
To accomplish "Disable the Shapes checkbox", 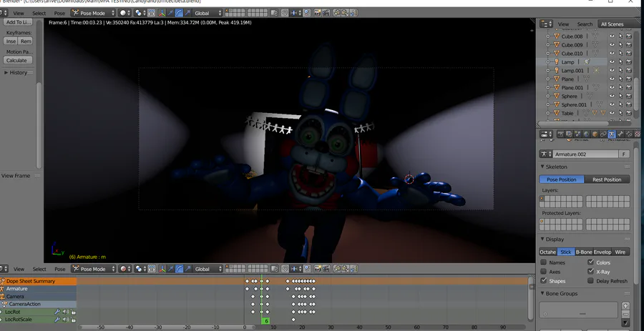I will (543, 280).
